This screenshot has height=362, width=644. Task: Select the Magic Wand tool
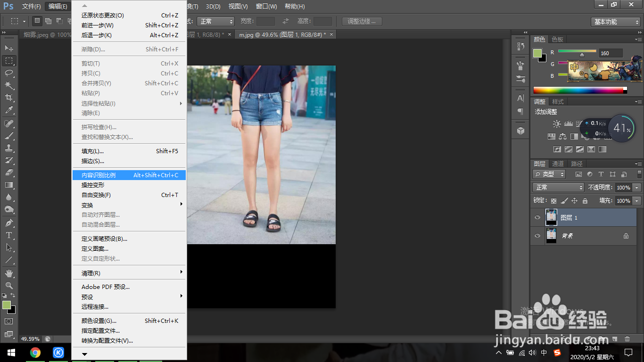tap(9, 85)
